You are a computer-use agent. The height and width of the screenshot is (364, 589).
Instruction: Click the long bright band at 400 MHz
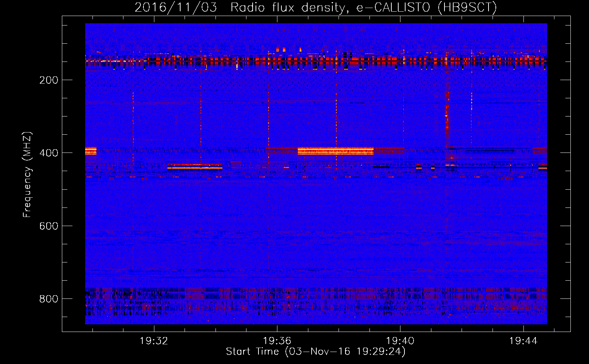pyautogui.click(x=335, y=151)
